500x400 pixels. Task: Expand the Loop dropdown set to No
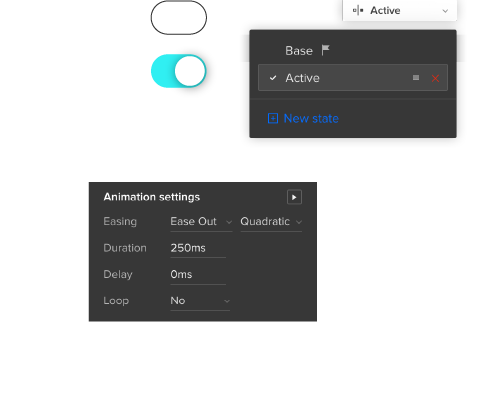[x=200, y=301]
